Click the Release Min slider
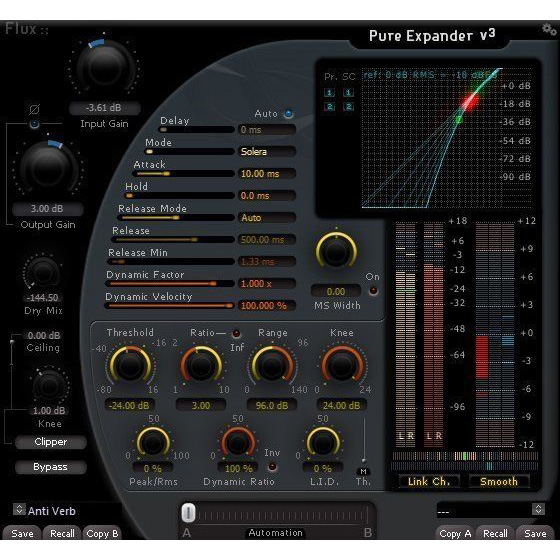This screenshot has height=560, width=560. click(x=171, y=261)
